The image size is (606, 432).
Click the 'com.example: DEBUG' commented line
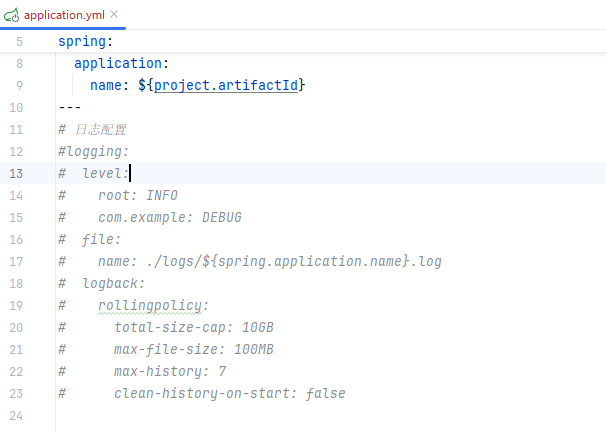[169, 217]
